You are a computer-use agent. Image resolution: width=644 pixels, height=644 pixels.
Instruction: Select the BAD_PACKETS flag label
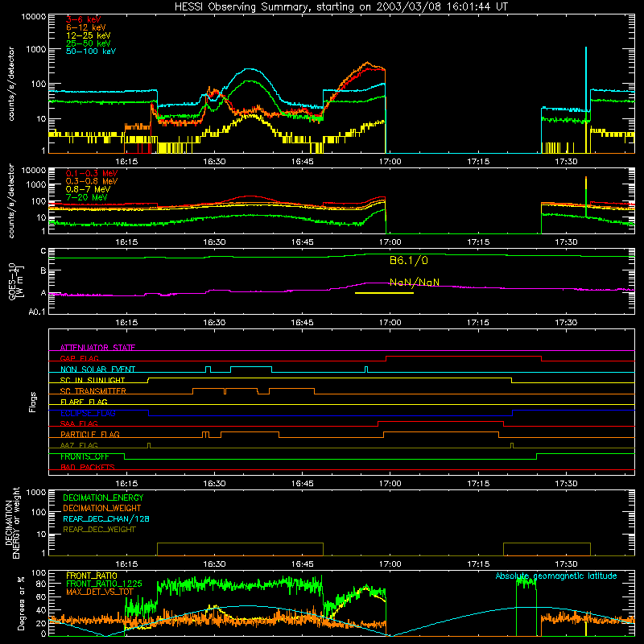tap(88, 467)
